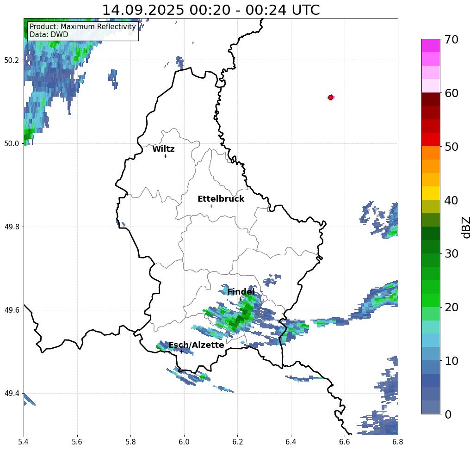Pick the olive colorbar segment below 40
The height and width of the screenshot is (450, 476).
pos(431,206)
